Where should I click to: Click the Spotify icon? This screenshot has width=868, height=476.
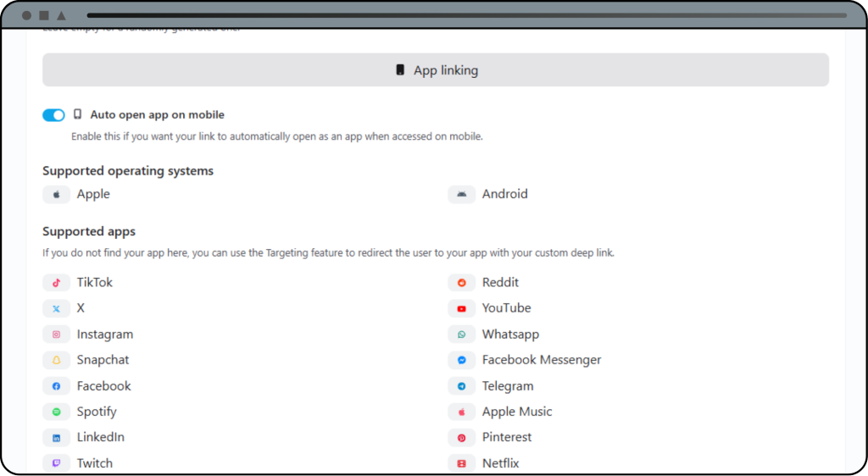pos(57,412)
